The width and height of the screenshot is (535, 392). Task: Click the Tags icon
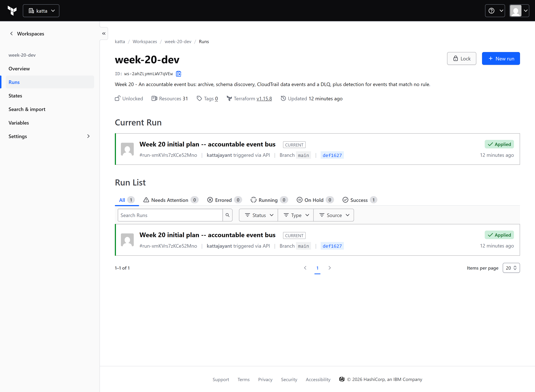199,98
